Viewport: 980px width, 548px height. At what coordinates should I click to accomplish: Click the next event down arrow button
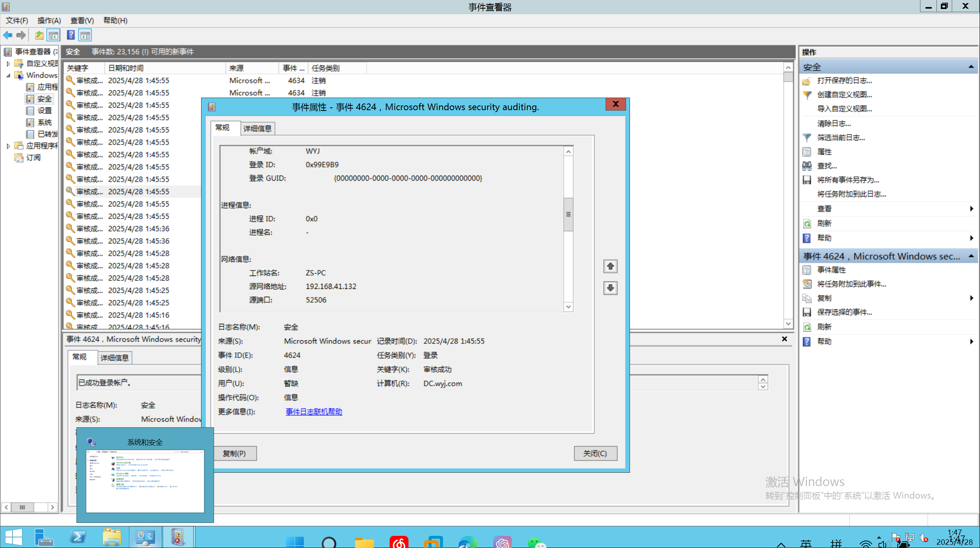pos(610,288)
